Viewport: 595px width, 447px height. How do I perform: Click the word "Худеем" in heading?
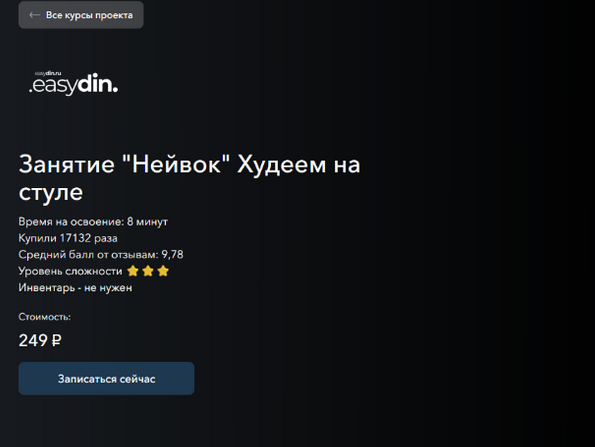282,165
